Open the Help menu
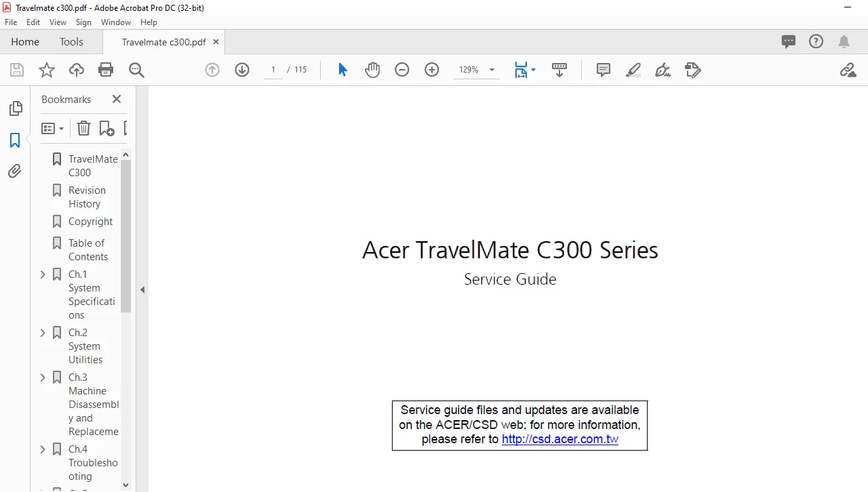868x492 pixels. [149, 22]
